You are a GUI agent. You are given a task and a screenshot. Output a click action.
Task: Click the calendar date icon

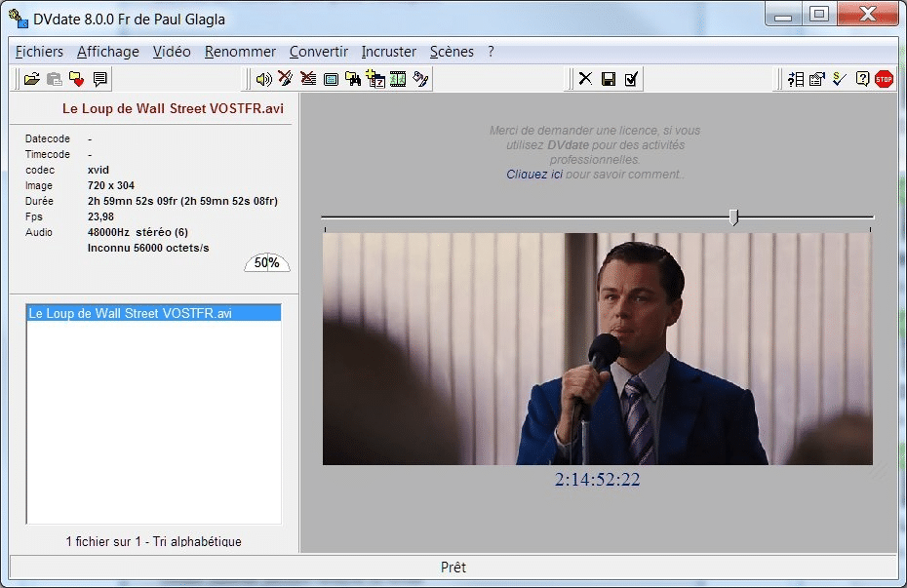click(x=375, y=79)
